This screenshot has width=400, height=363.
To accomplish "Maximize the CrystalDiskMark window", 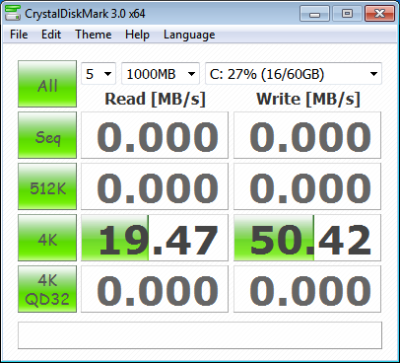I will point(347,14).
